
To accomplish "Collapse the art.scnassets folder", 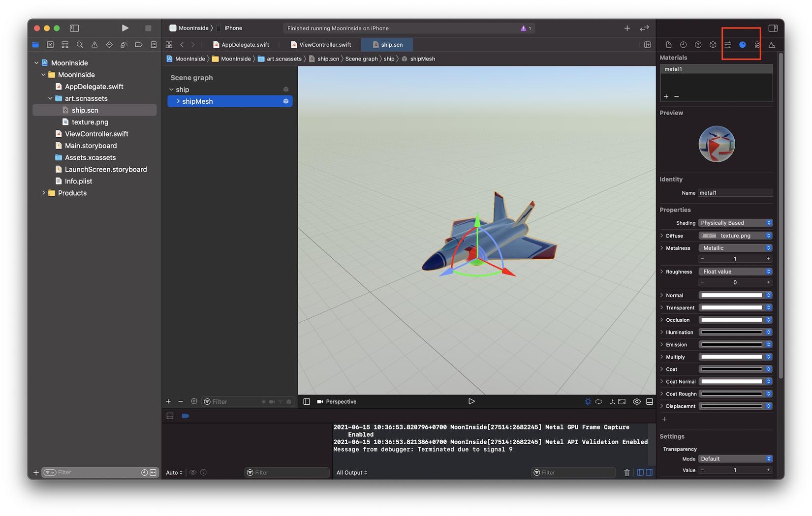I will pyautogui.click(x=50, y=98).
